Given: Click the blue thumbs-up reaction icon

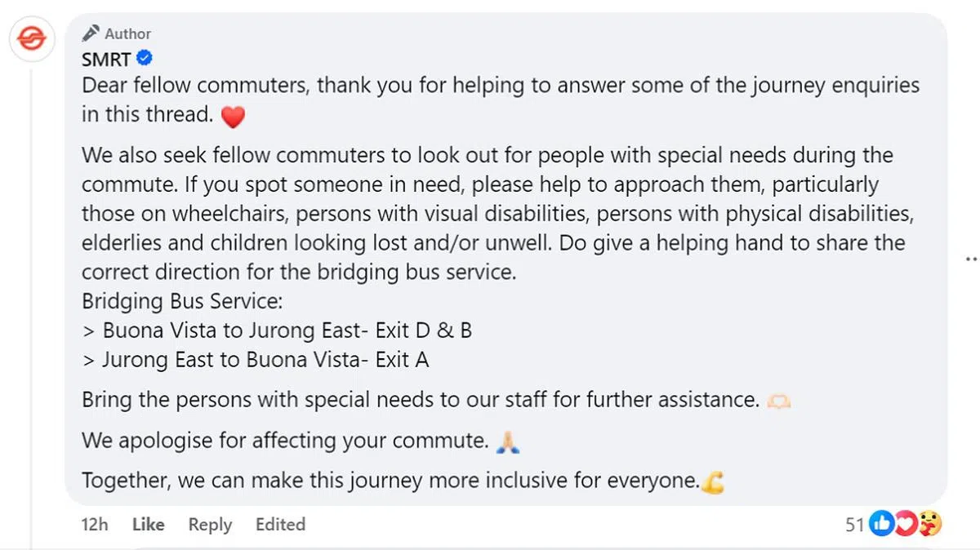Looking at the screenshot, I should click(882, 524).
